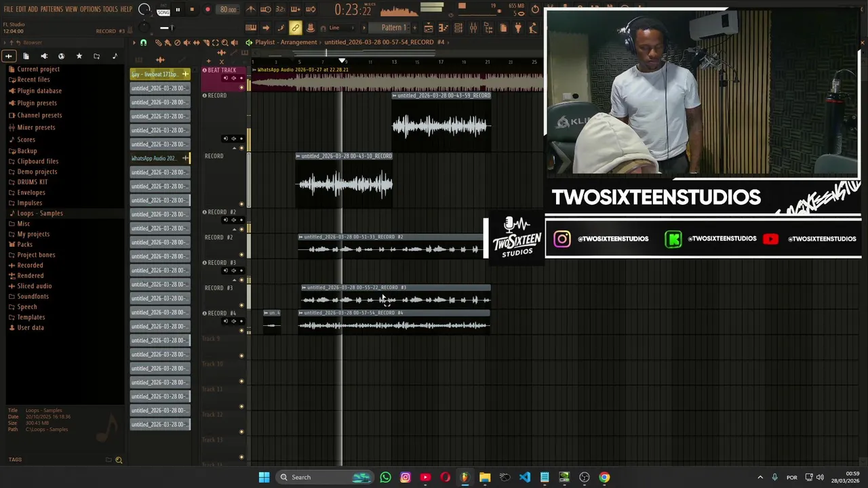The height and width of the screenshot is (488, 868).
Task: Open the plugin picker icon
Action: point(518,28)
